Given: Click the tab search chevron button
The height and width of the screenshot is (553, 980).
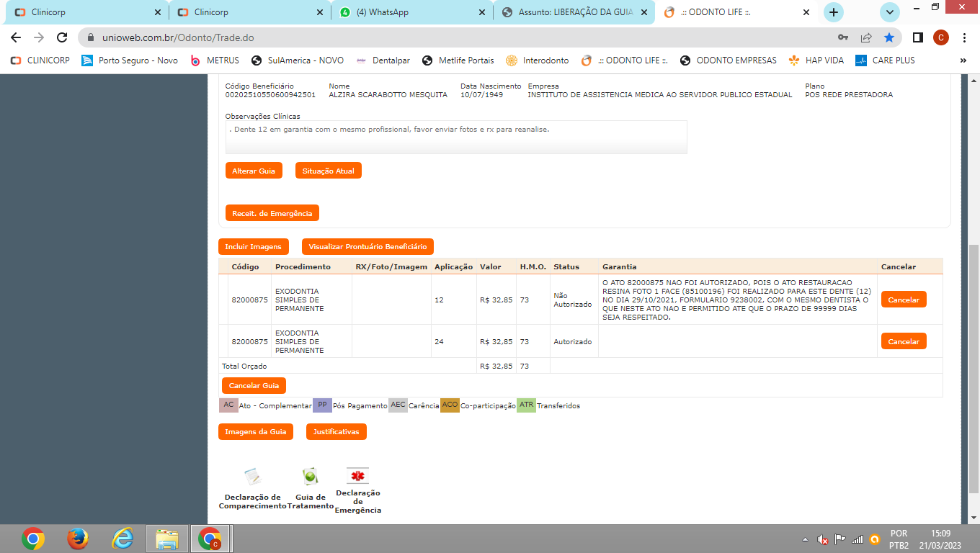Looking at the screenshot, I should point(891,12).
